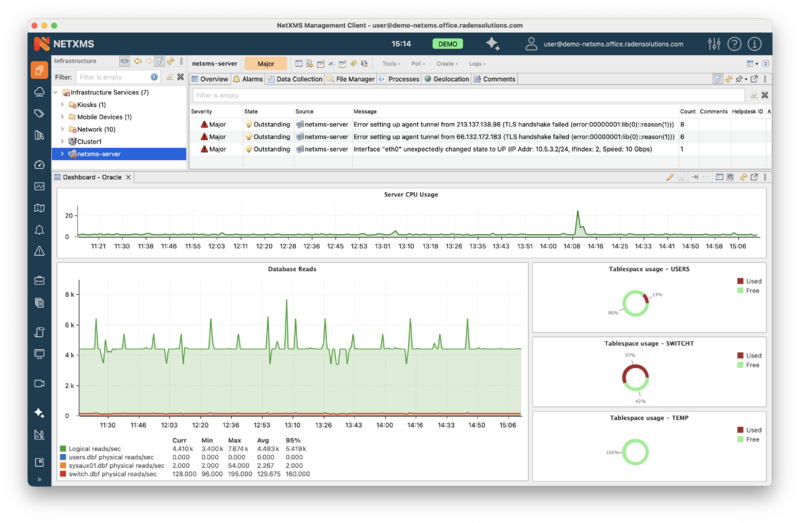Viewport: 800px width, 523px height.
Task: Open the Business Services buildings perspective icon
Action: coord(39,135)
